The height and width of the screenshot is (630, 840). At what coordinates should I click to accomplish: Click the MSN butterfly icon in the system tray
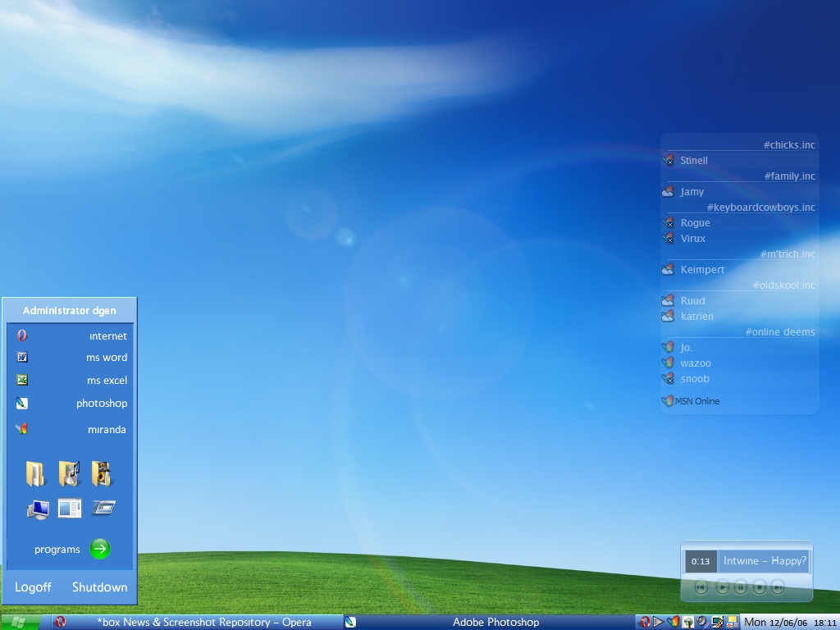673,622
